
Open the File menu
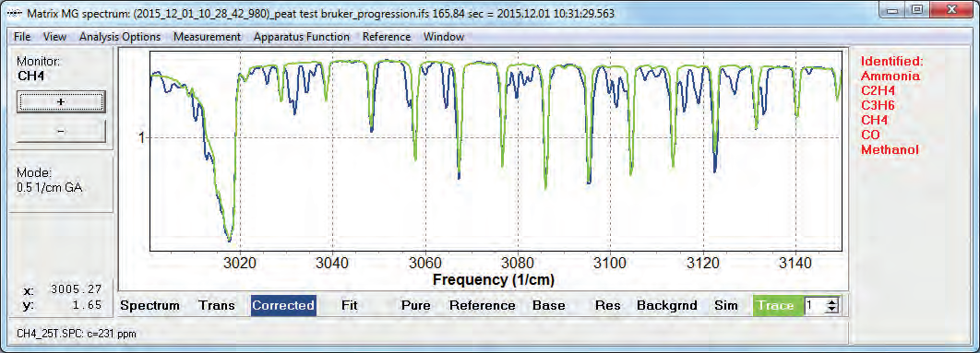[x=21, y=37]
